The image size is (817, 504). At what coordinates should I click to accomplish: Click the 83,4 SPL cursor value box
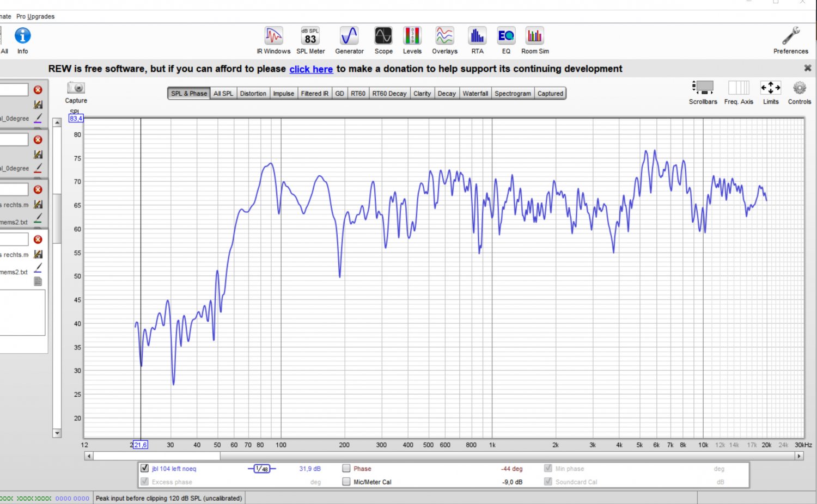76,118
